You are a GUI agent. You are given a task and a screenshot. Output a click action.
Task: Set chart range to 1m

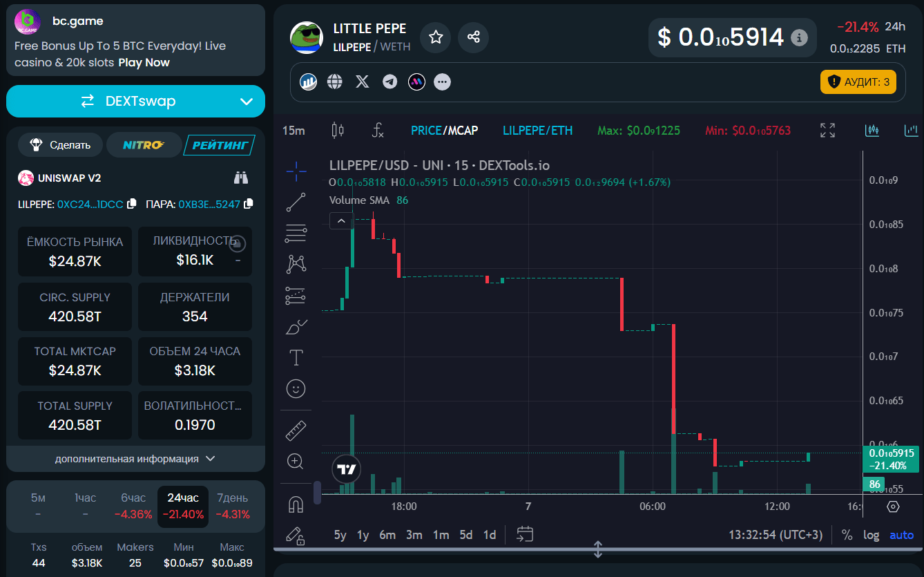[x=441, y=535]
